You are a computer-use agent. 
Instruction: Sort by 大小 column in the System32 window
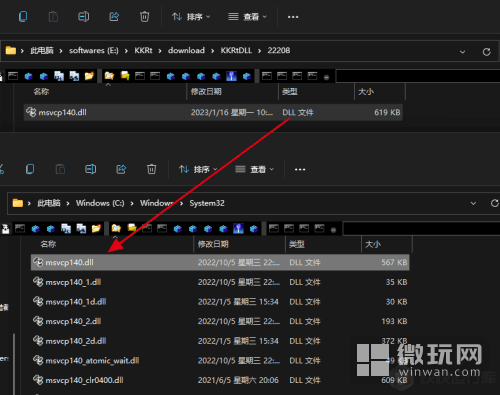coord(373,244)
